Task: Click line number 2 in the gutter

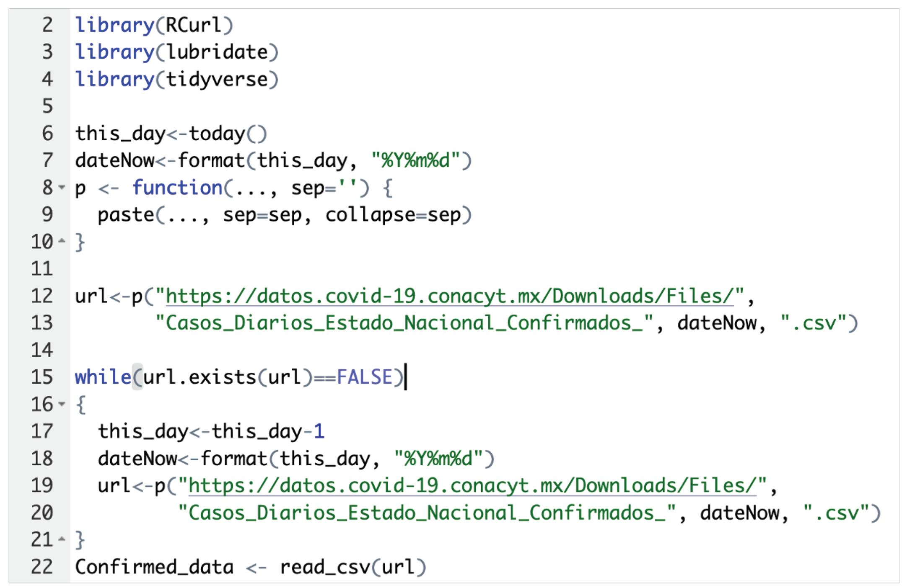Action: pos(47,25)
